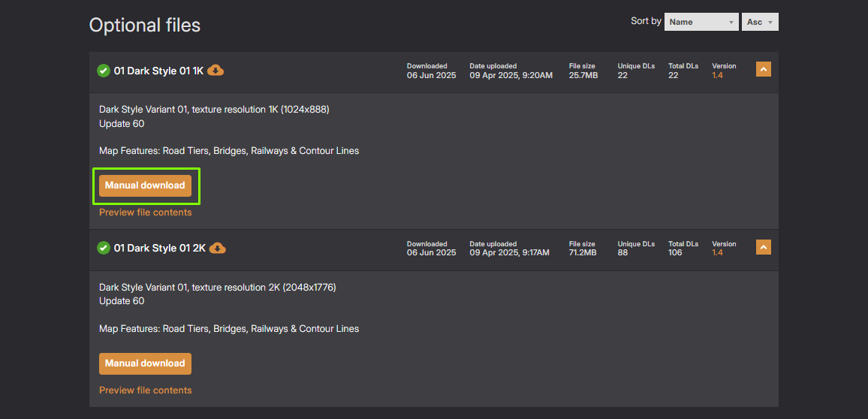This screenshot has height=419, width=868.
Task: Select the 01 Dark Style 01 1K title
Action: (x=158, y=71)
